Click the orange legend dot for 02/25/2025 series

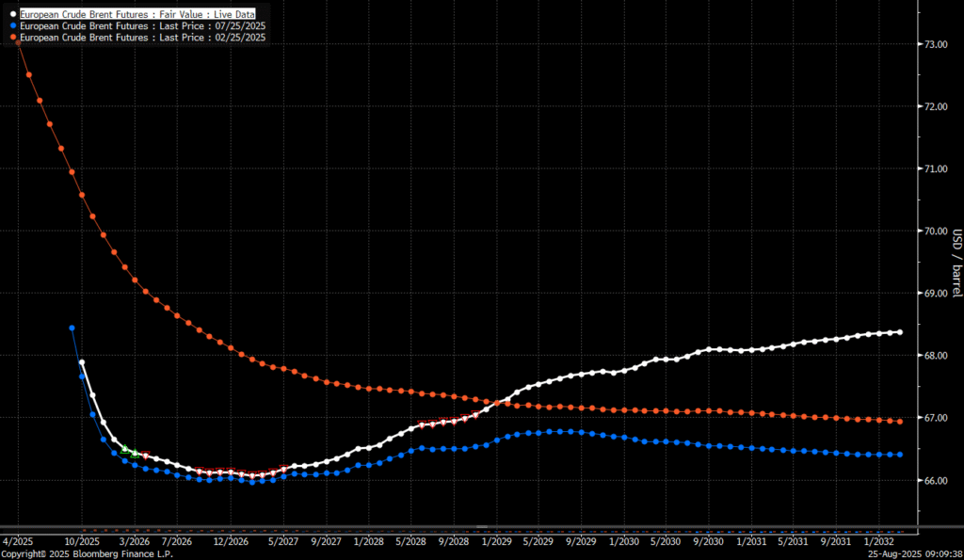click(x=13, y=38)
